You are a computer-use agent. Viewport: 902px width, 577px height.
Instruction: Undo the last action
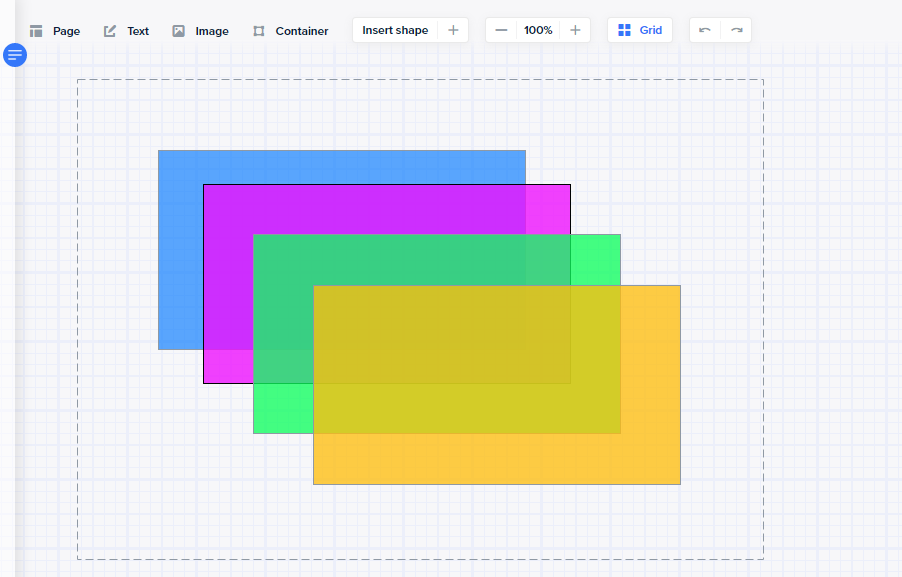pos(705,30)
